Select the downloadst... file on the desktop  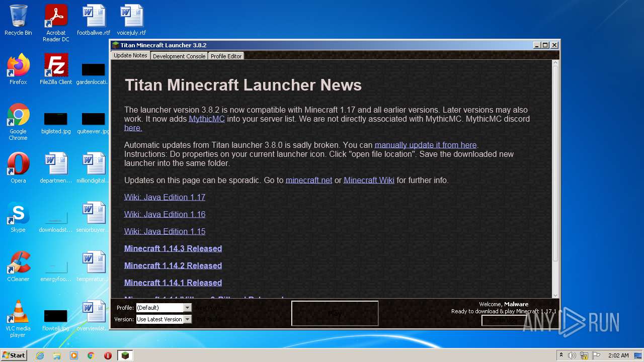click(x=56, y=221)
